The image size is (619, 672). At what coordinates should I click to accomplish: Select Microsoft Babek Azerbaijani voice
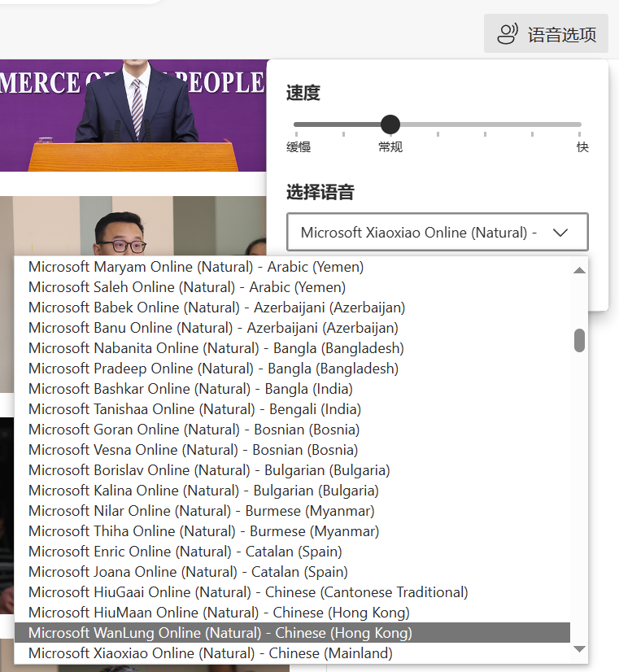pos(292,308)
